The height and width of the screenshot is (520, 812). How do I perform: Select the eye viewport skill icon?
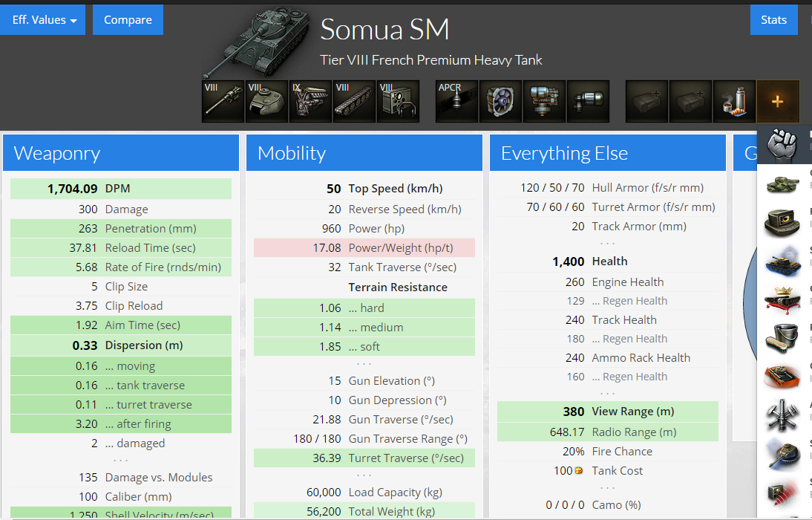coord(782,222)
